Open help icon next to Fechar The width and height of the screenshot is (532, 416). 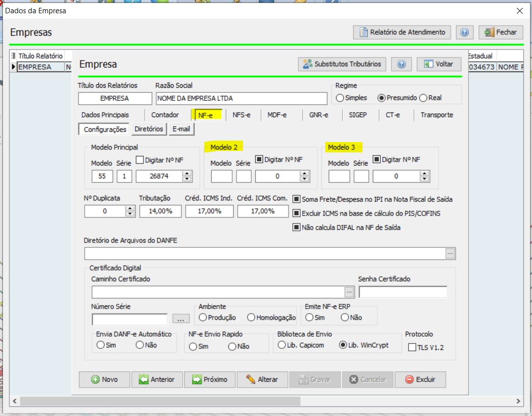pos(464,32)
